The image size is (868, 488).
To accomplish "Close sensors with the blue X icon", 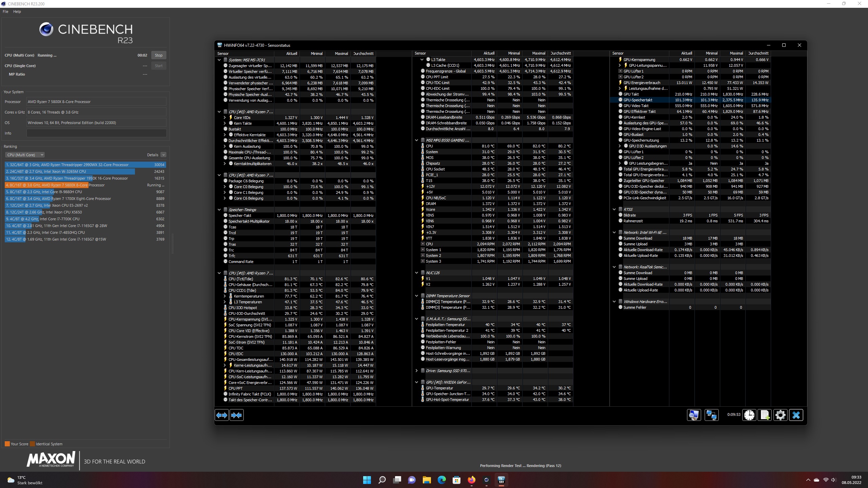I will [x=796, y=415].
